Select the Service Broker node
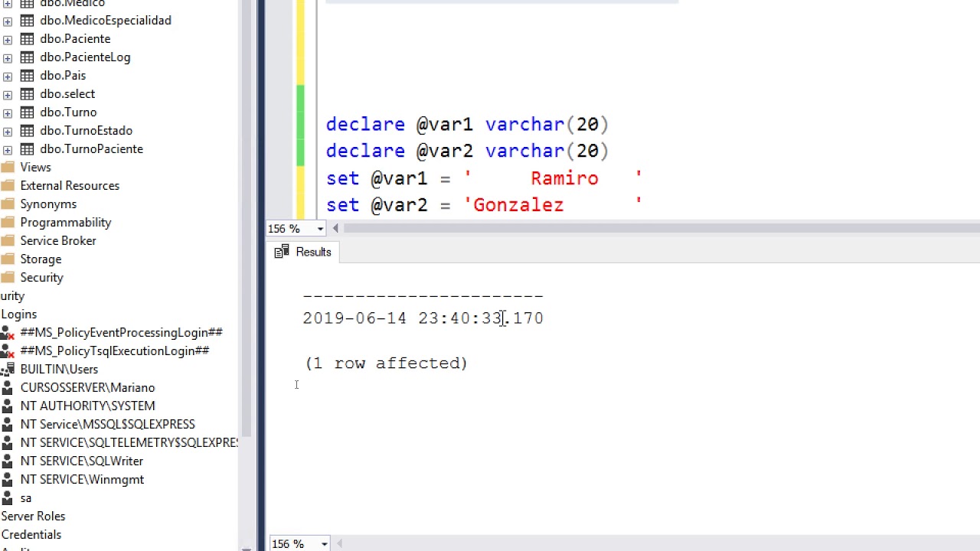Viewport: 980px width, 551px height. [x=58, y=240]
